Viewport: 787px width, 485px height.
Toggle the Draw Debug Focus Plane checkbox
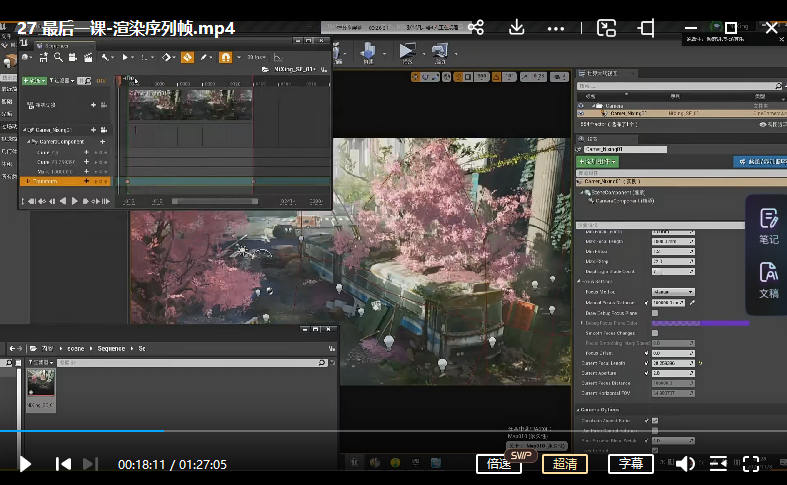coord(655,313)
